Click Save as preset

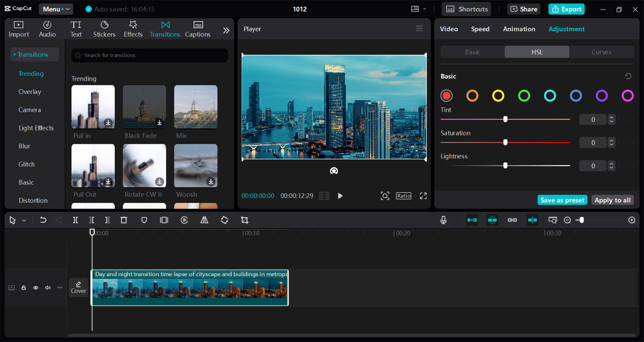562,200
